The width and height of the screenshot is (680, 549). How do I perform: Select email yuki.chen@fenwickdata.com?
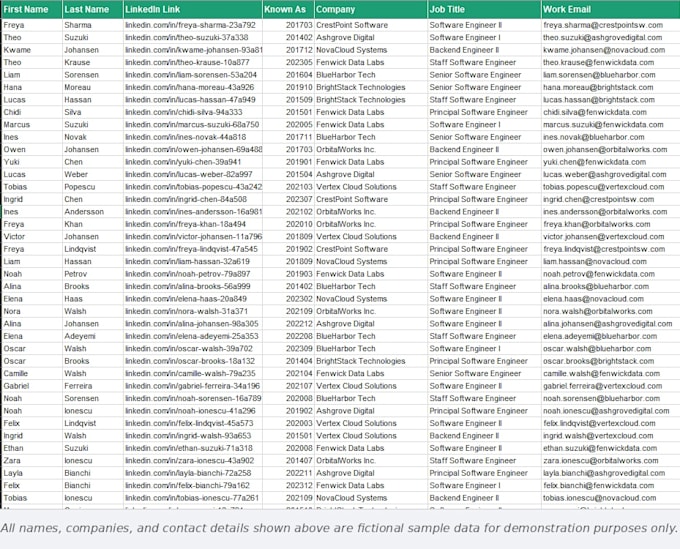(x=611, y=162)
